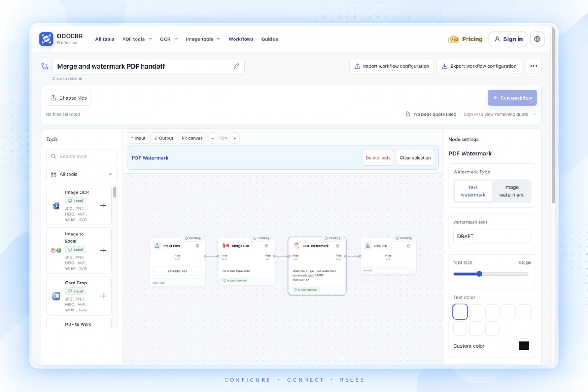Click the Sign in button
588x392 pixels.
(508, 39)
